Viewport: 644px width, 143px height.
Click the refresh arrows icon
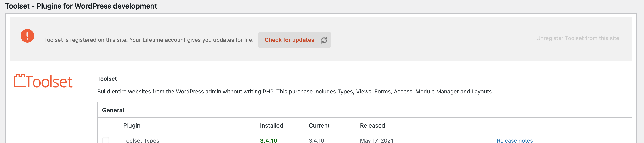click(324, 40)
